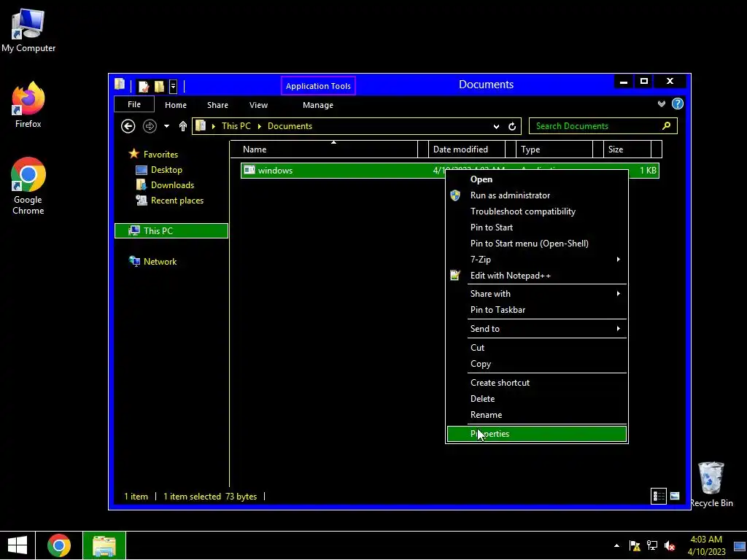The width and height of the screenshot is (747, 560).
Task: Choose Delete from context menu
Action: 537,399
